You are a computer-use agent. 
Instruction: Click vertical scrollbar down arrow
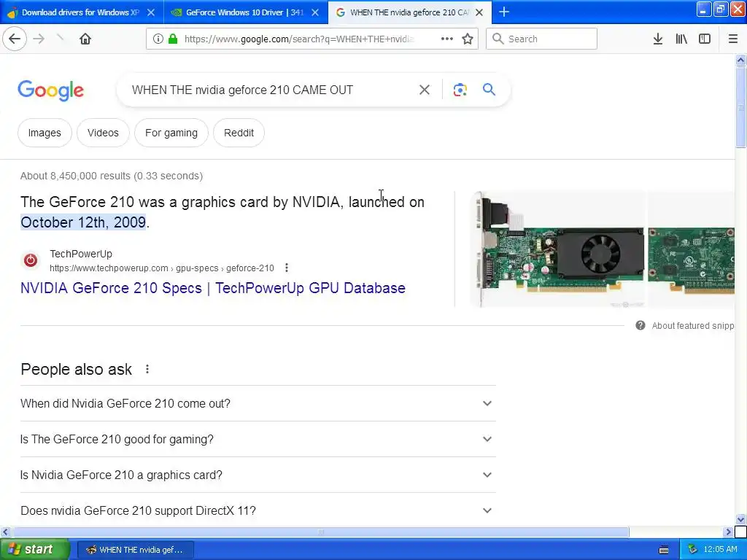[x=741, y=519]
